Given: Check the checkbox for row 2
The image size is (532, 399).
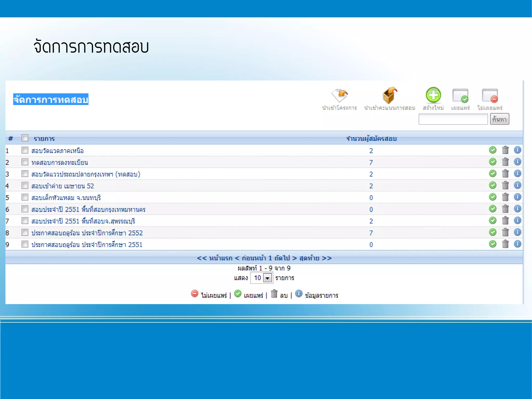Looking at the screenshot, I should coord(25,162).
